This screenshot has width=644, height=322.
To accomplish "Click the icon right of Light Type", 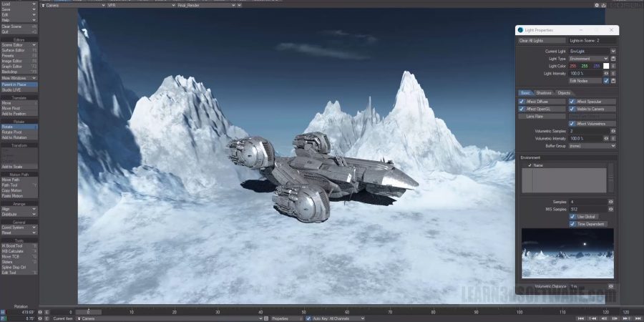I will pos(613,59).
